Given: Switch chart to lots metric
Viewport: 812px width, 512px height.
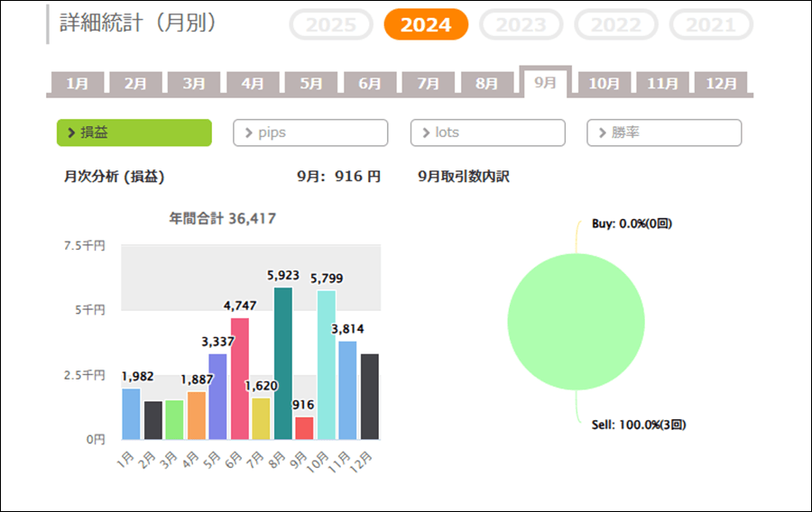Looking at the screenshot, I should pyautogui.click(x=487, y=133).
